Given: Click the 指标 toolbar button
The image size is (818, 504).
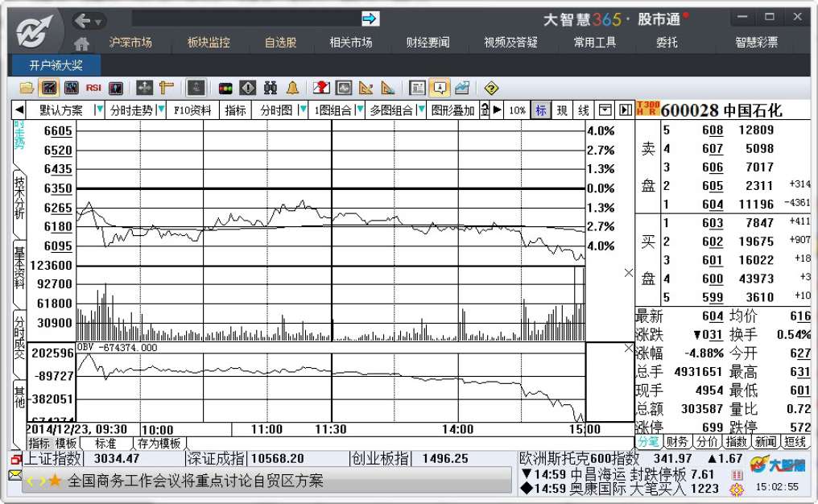Looking at the screenshot, I should [x=235, y=110].
